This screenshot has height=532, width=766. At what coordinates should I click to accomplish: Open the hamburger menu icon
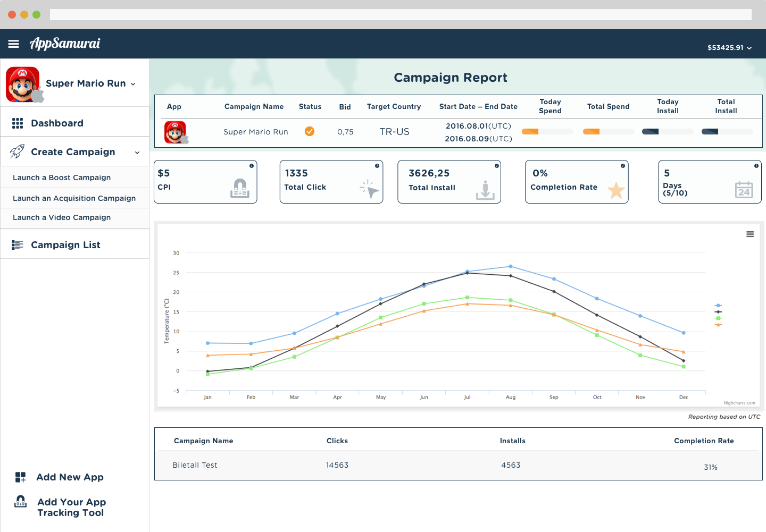click(13, 44)
